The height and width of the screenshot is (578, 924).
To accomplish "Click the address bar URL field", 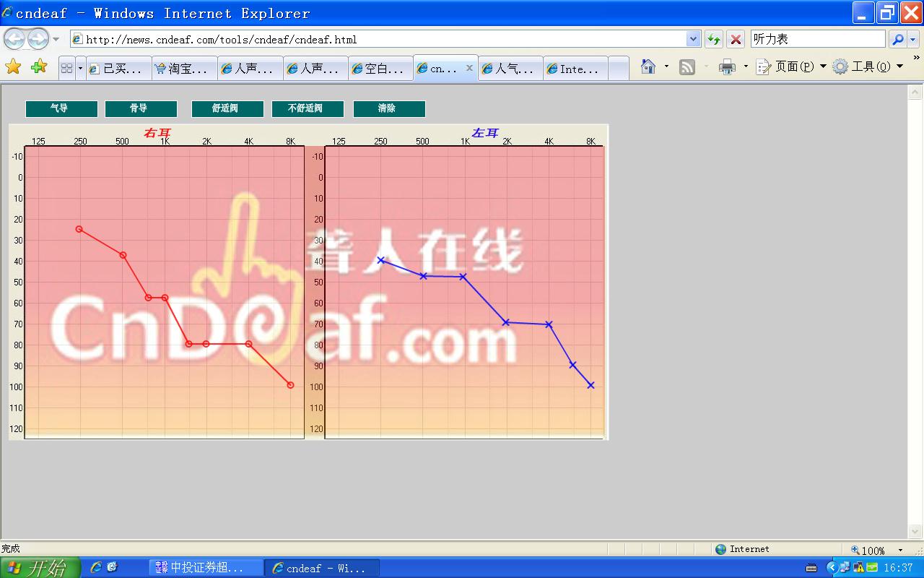I will click(x=378, y=39).
